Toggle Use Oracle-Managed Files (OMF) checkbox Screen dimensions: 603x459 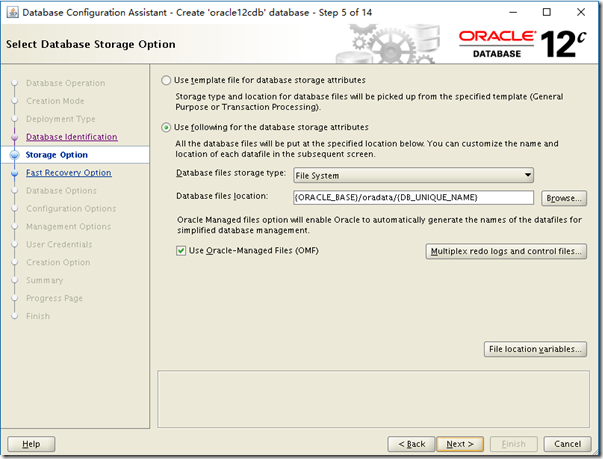pos(181,251)
